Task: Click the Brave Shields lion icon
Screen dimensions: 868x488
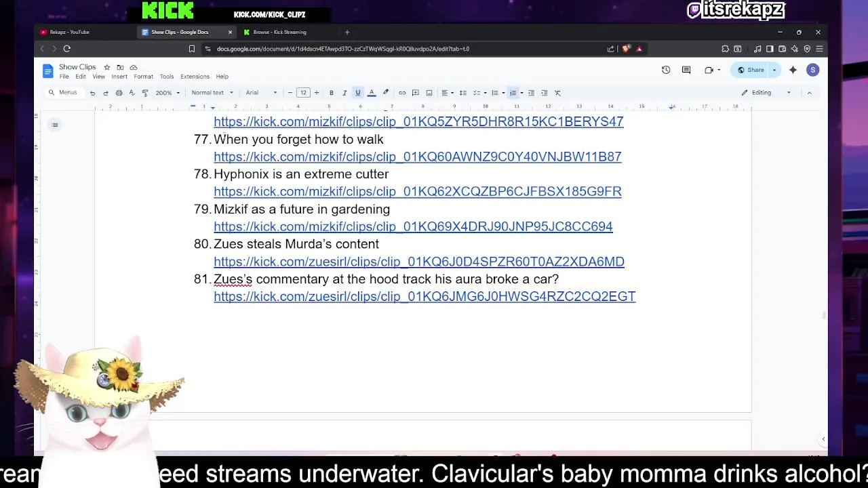Action: coord(626,49)
